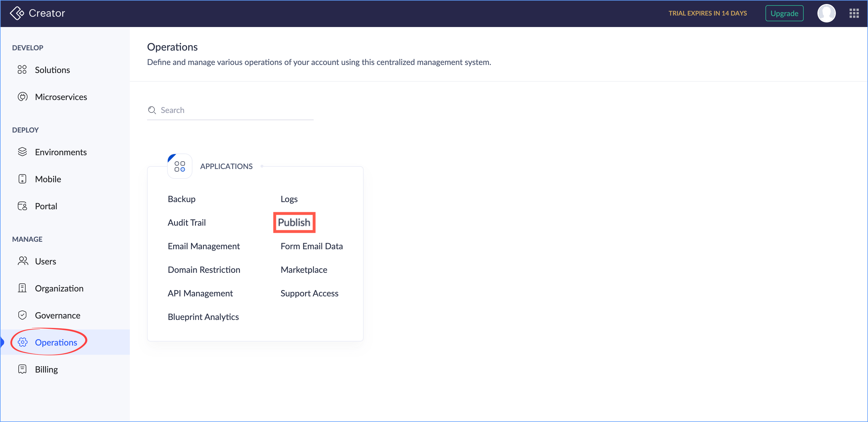Open the Marketplace link
This screenshot has width=868, height=422.
pyautogui.click(x=304, y=270)
